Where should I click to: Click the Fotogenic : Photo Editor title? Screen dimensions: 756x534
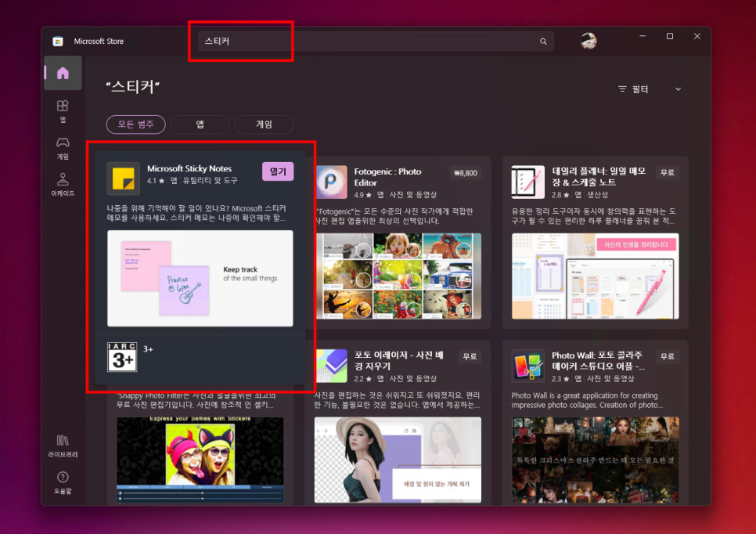click(x=387, y=177)
